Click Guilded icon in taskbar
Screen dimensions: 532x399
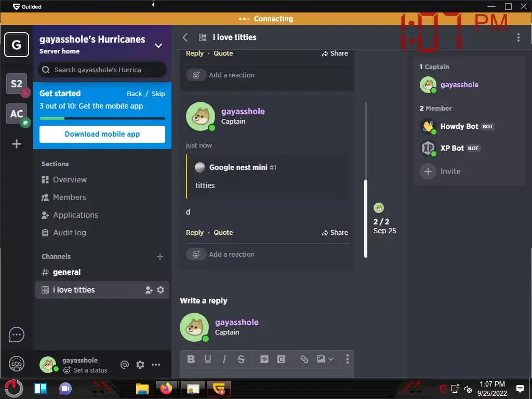tap(219, 389)
